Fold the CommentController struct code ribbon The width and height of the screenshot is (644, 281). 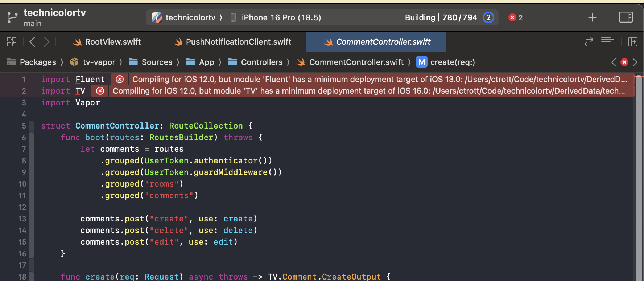point(31,126)
